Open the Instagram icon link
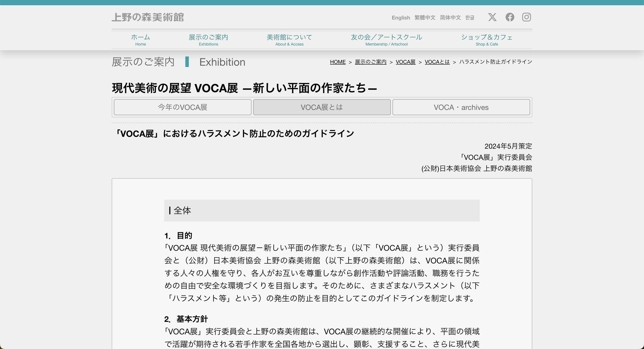644x349 pixels. coord(527,17)
